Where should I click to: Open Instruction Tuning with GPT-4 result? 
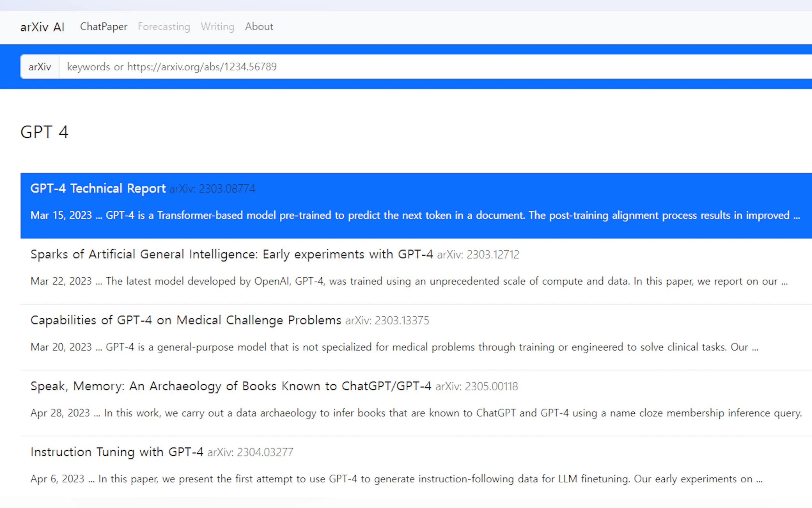(117, 452)
